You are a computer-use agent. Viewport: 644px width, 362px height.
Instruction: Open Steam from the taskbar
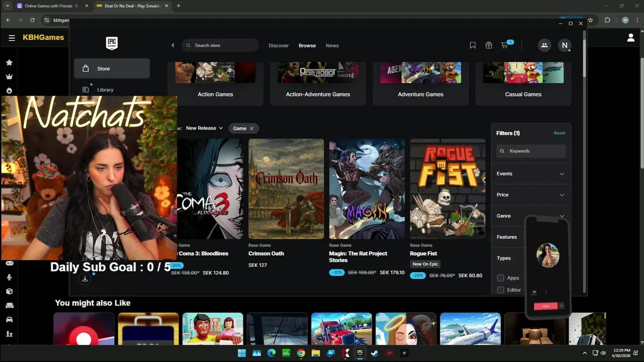pos(375,353)
